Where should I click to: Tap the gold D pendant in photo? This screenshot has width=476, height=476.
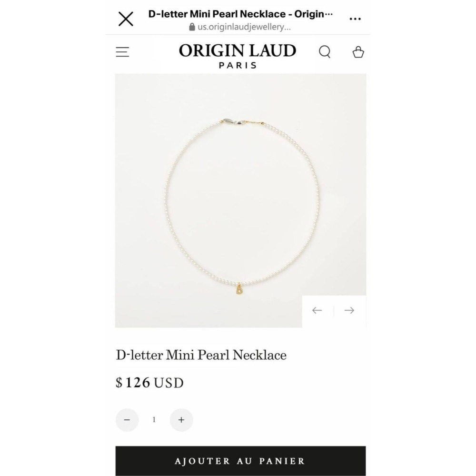click(x=240, y=289)
